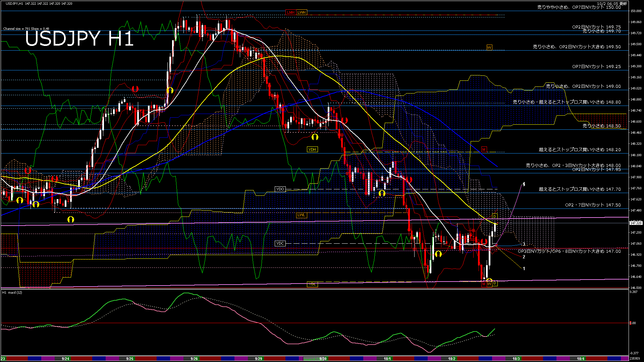
Task: Click the OP2日NYカット 149.75 label
Action: point(596,27)
